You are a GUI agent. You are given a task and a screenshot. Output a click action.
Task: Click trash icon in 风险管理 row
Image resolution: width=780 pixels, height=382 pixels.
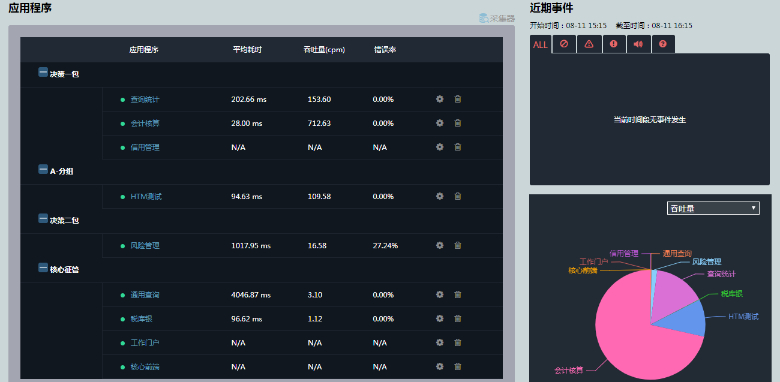point(458,245)
